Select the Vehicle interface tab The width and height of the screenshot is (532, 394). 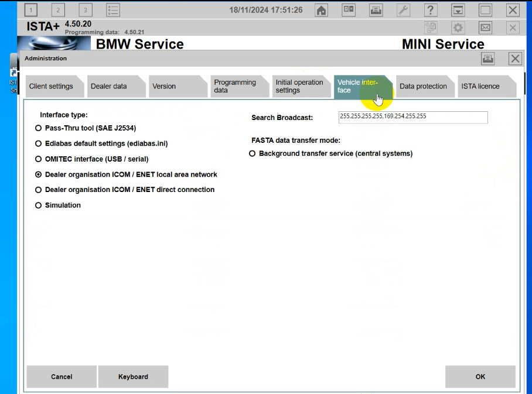pyautogui.click(x=363, y=87)
